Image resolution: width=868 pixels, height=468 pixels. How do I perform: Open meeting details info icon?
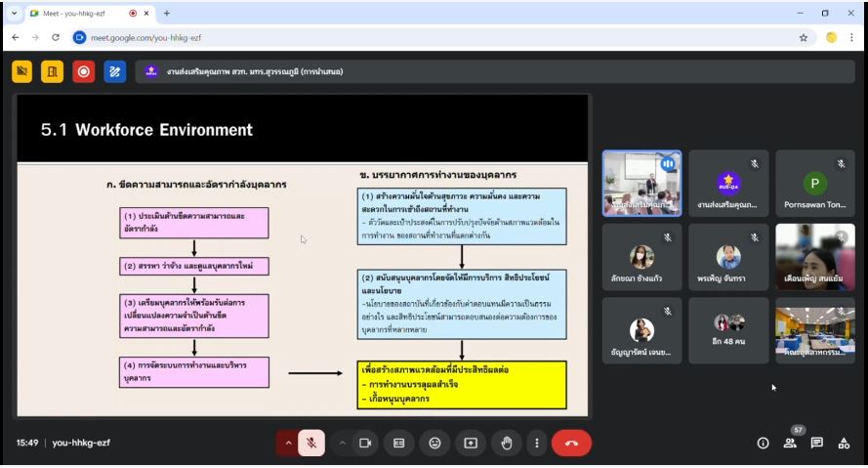pyautogui.click(x=763, y=443)
